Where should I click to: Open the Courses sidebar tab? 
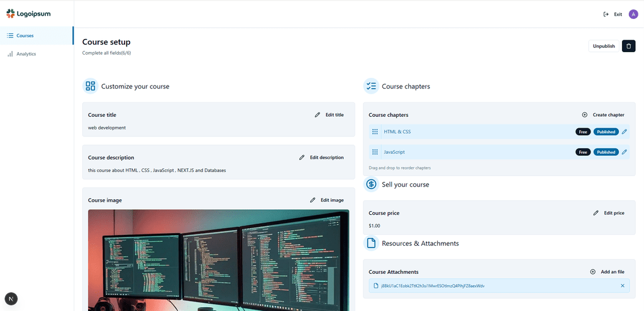point(25,36)
